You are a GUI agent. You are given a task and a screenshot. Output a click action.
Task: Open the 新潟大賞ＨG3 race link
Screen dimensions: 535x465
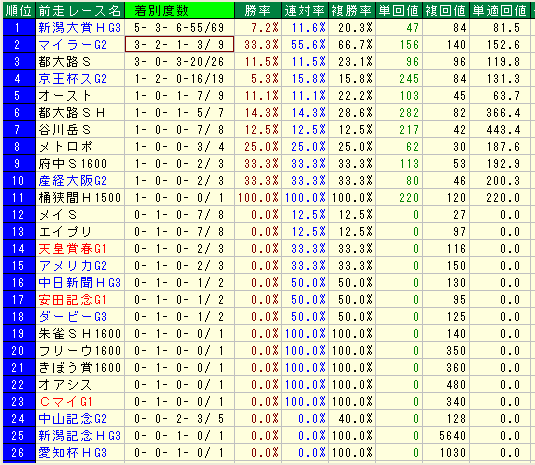coord(79,28)
